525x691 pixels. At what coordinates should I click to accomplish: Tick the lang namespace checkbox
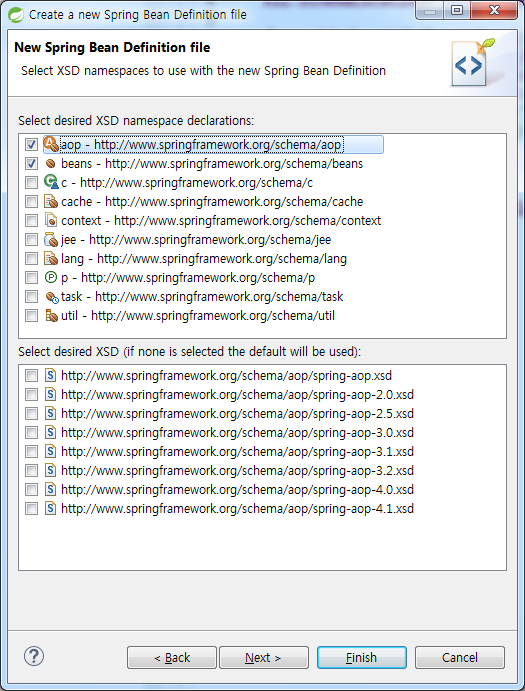coord(31,258)
